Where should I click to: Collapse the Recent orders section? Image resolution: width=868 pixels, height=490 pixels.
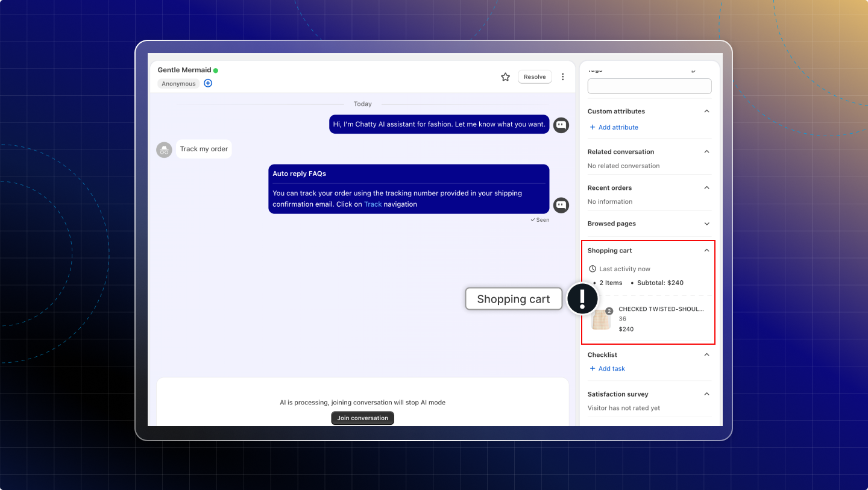[x=706, y=188]
